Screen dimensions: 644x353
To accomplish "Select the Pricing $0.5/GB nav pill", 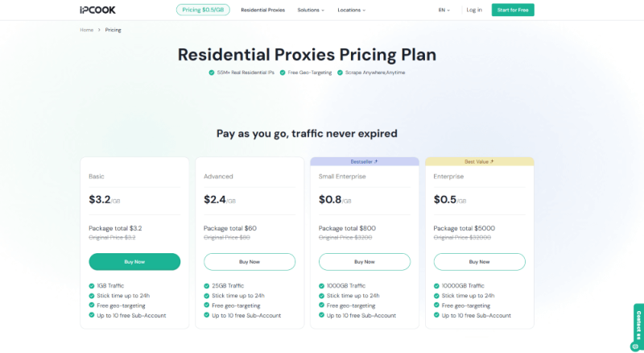I will coord(203,10).
